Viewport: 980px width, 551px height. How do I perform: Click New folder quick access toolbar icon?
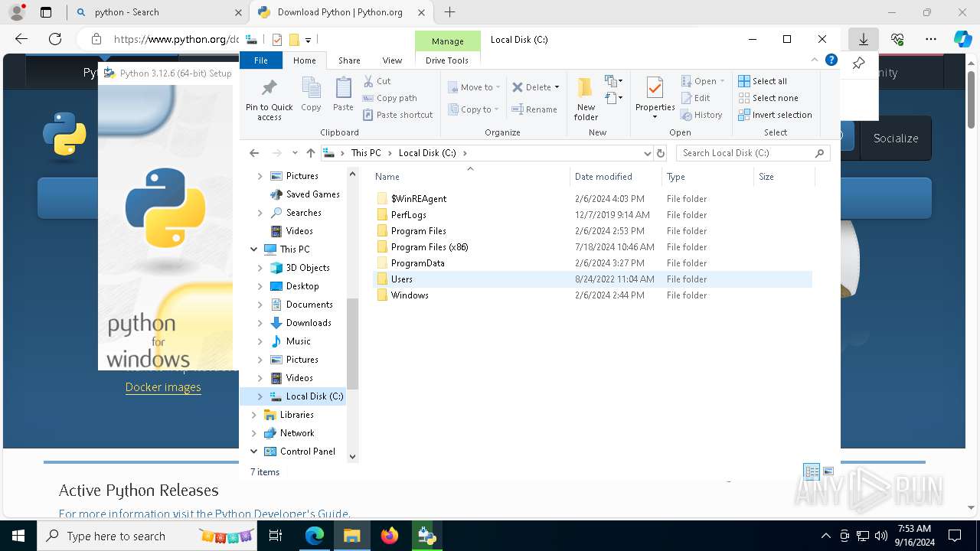coord(293,40)
